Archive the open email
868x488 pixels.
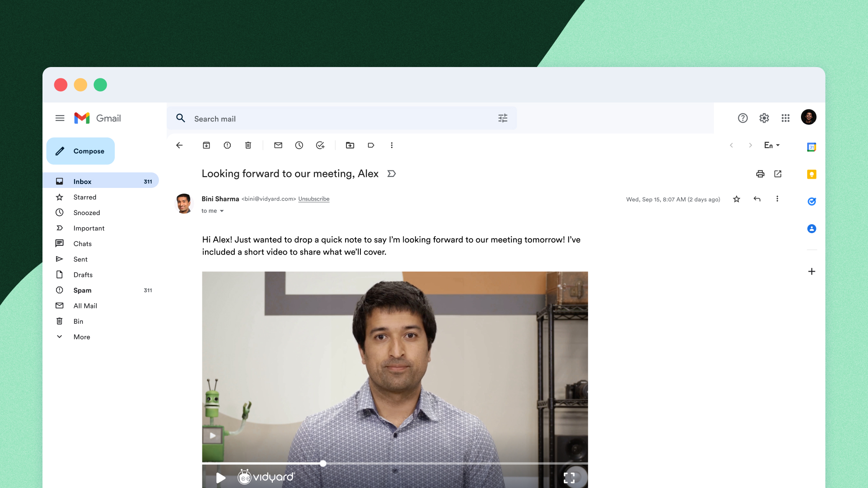tap(206, 145)
